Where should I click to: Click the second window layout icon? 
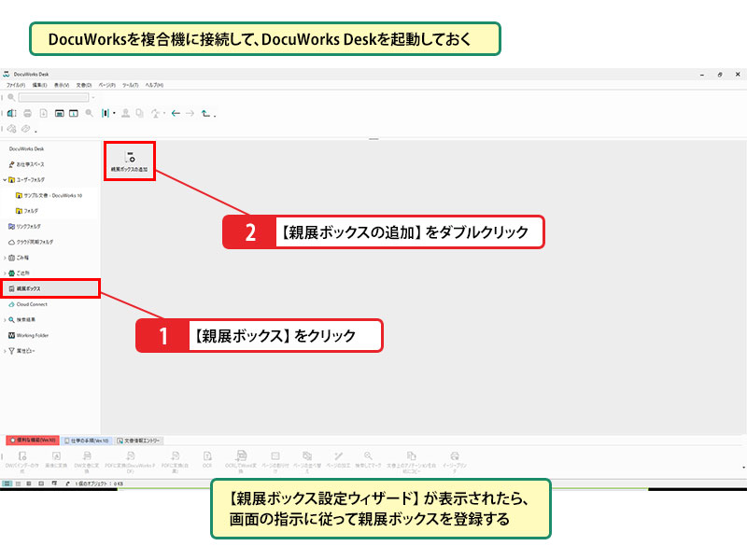tap(74, 113)
